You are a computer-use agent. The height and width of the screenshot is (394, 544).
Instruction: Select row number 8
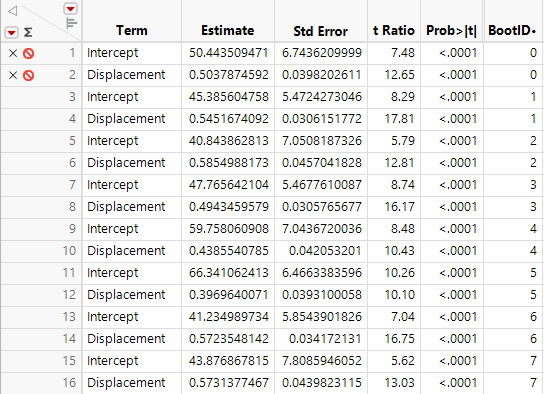click(72, 207)
